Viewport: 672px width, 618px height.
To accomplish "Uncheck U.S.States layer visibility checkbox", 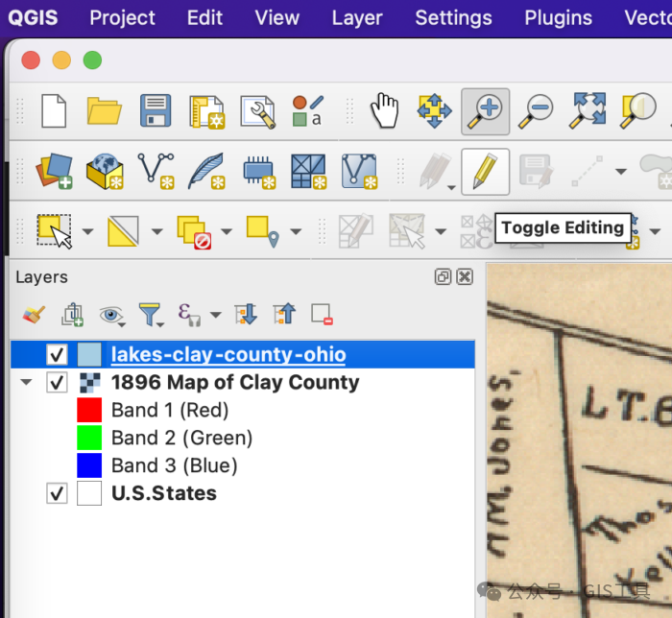I will (x=57, y=493).
